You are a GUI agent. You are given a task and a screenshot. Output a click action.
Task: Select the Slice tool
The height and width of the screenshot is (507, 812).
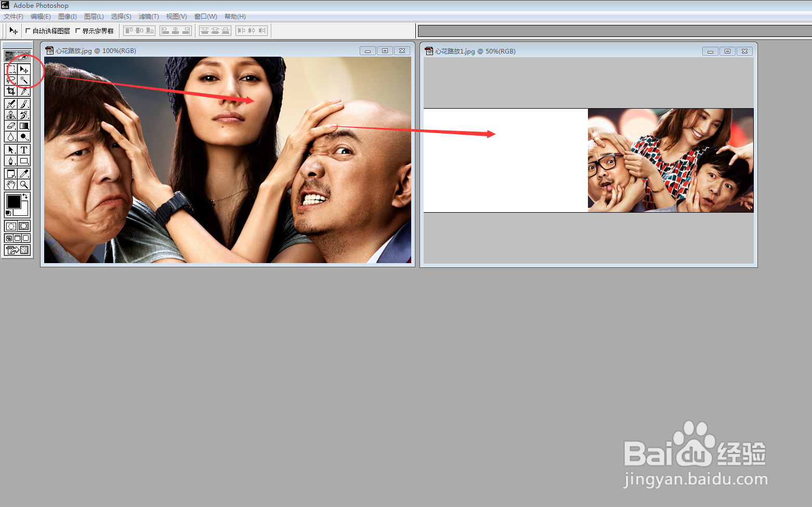[x=24, y=91]
